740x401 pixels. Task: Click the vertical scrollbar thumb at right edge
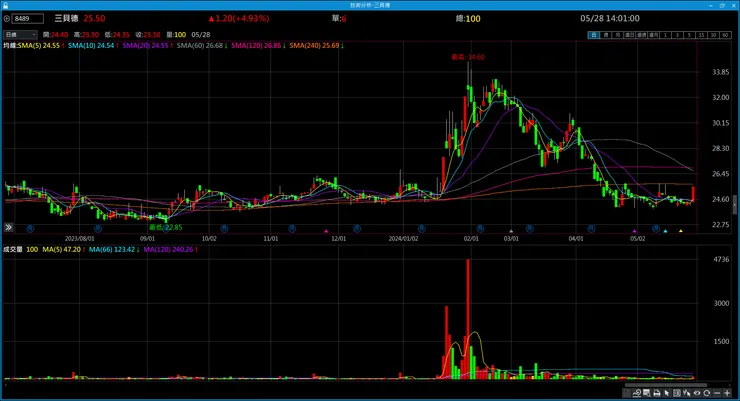[734, 204]
